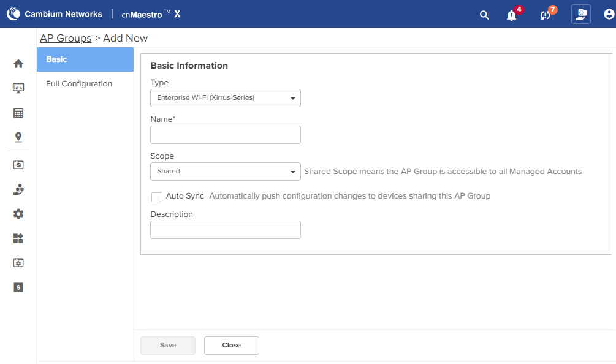This screenshot has height=364, width=616.
Task: Open the hand-held document icon in header
Action: point(580,14)
